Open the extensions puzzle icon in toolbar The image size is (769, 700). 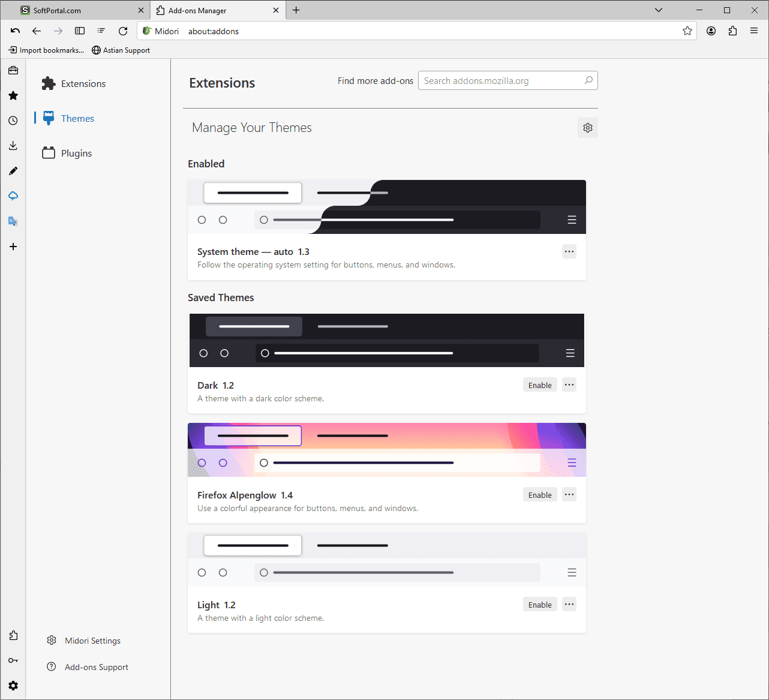732,31
